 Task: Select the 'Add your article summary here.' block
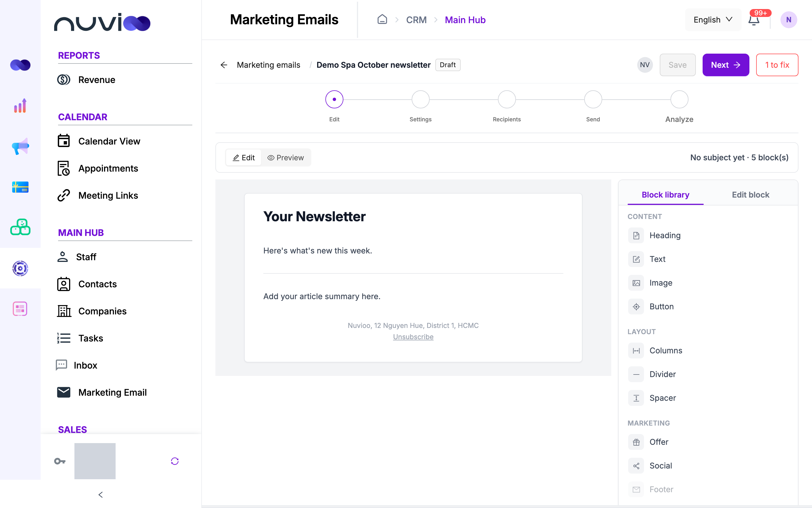322,296
